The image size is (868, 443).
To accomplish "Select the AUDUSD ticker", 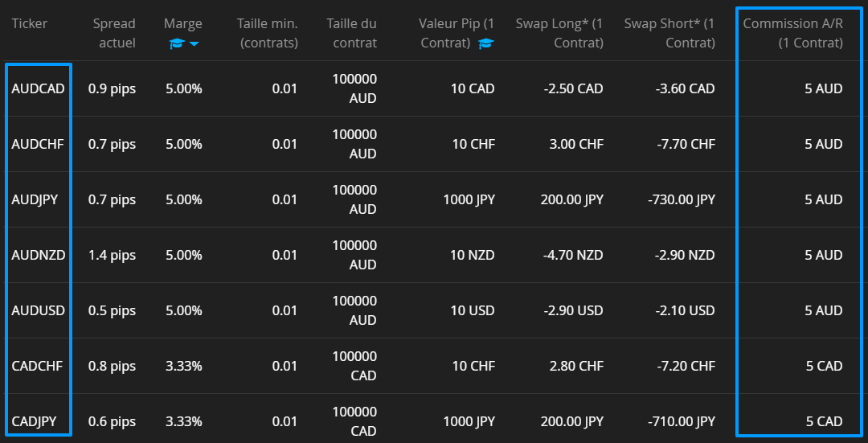I will (x=39, y=310).
